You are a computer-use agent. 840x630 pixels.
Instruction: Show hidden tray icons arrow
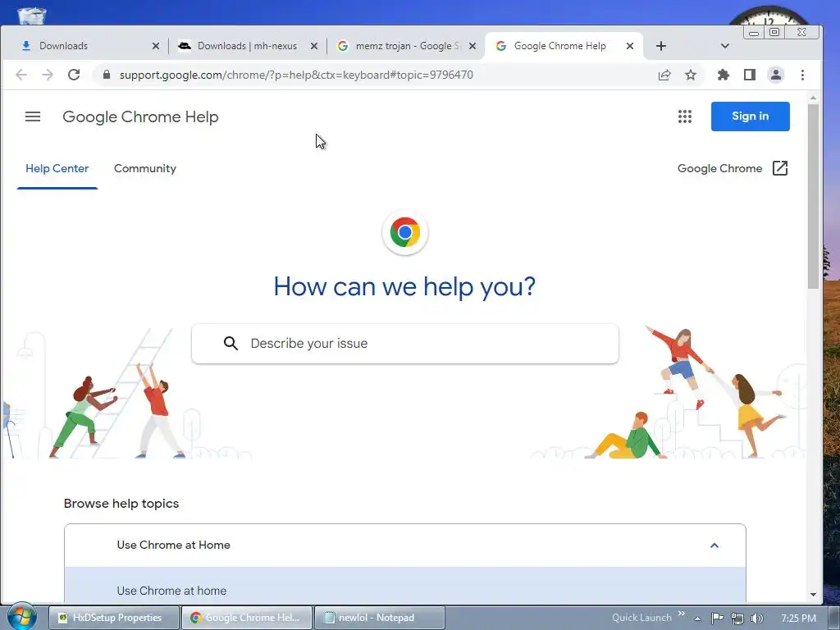697,619
